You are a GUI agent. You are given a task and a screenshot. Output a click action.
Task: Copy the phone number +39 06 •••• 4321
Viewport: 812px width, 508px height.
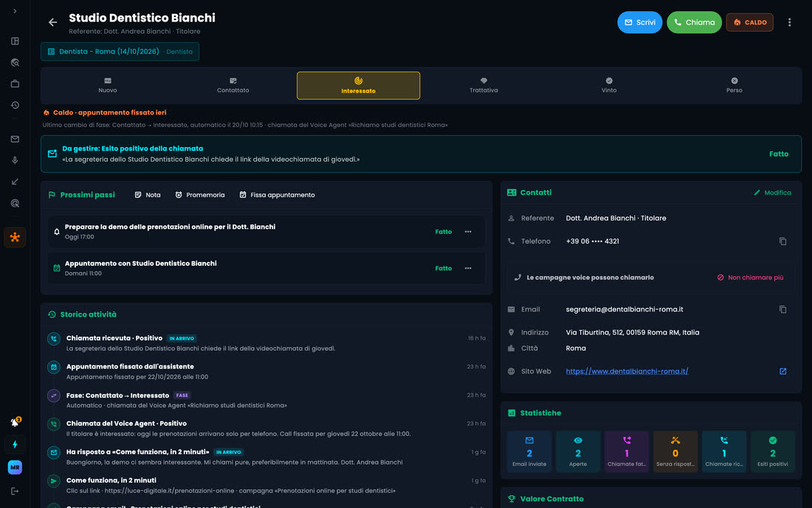tap(782, 241)
